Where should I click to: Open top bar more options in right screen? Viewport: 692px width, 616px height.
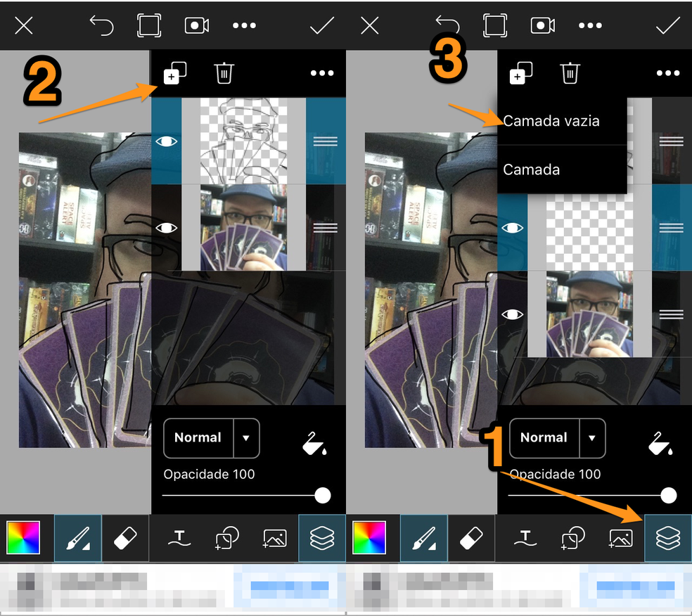click(590, 25)
